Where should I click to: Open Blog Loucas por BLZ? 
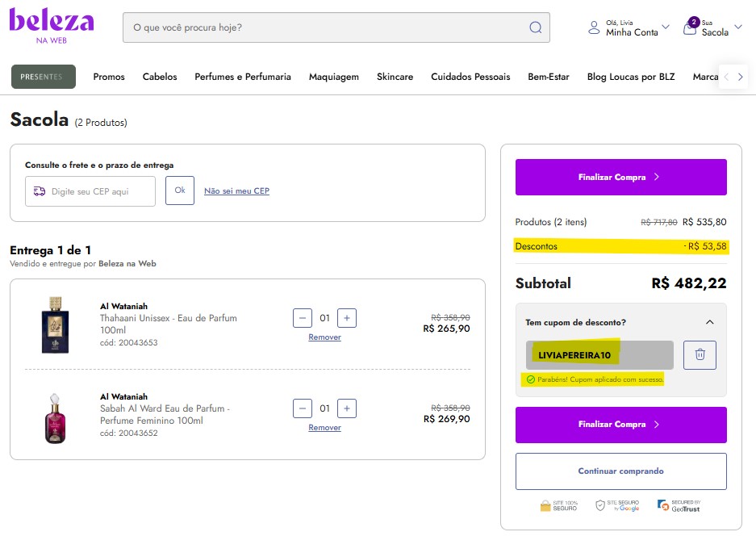click(631, 77)
